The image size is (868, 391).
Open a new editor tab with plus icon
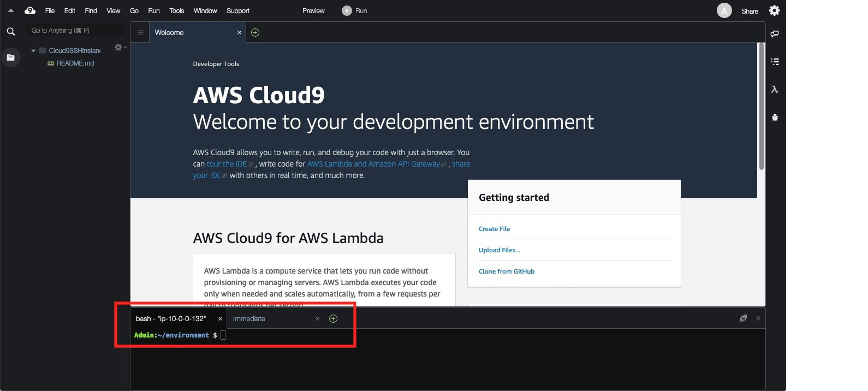point(255,33)
